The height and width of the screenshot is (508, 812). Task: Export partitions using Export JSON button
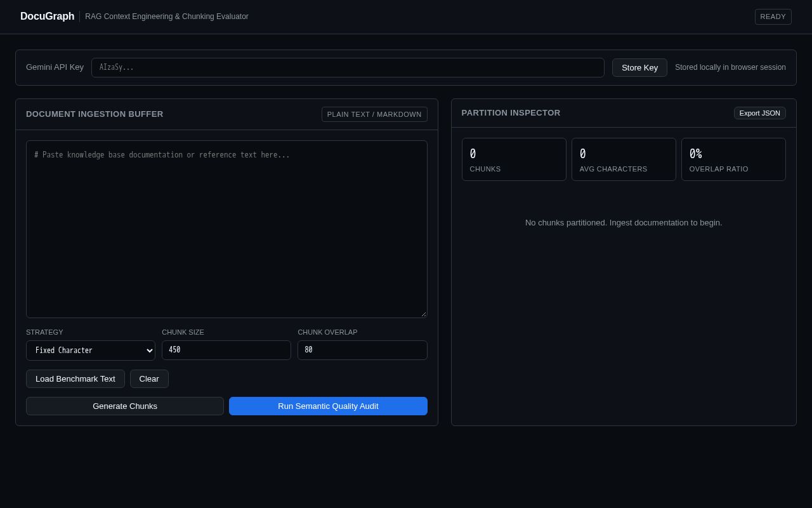point(760,113)
